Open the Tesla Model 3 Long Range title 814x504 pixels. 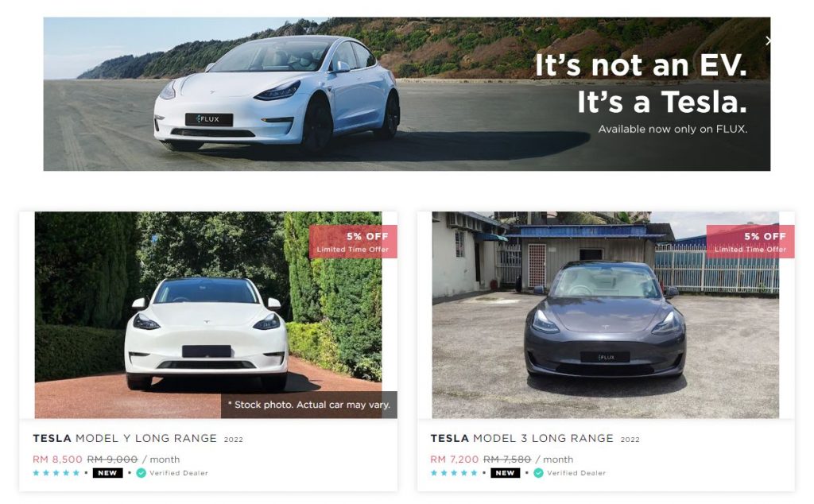pos(521,438)
